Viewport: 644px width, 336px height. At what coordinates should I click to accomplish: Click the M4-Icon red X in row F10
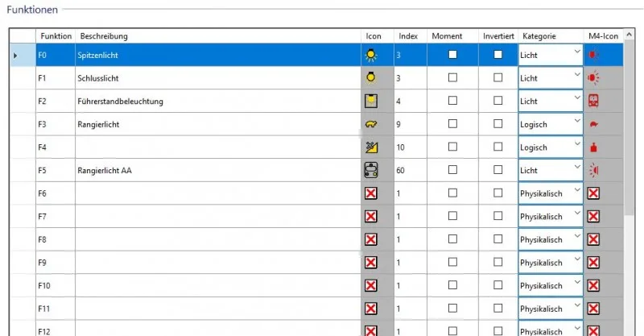pyautogui.click(x=593, y=285)
